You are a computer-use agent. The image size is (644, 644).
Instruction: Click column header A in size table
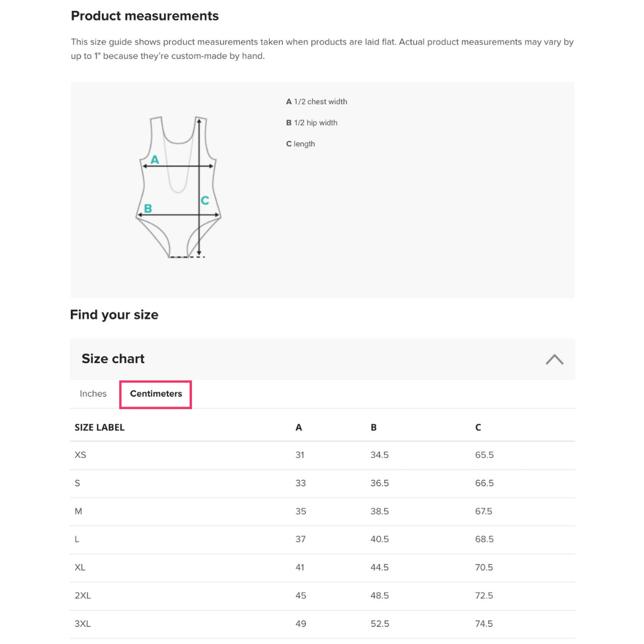coord(299,428)
